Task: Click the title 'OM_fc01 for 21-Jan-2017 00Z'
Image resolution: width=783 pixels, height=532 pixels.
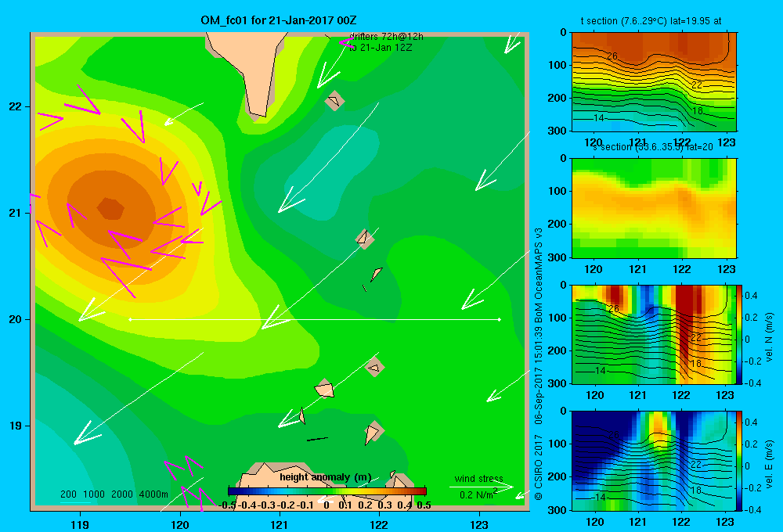Action: (x=278, y=20)
